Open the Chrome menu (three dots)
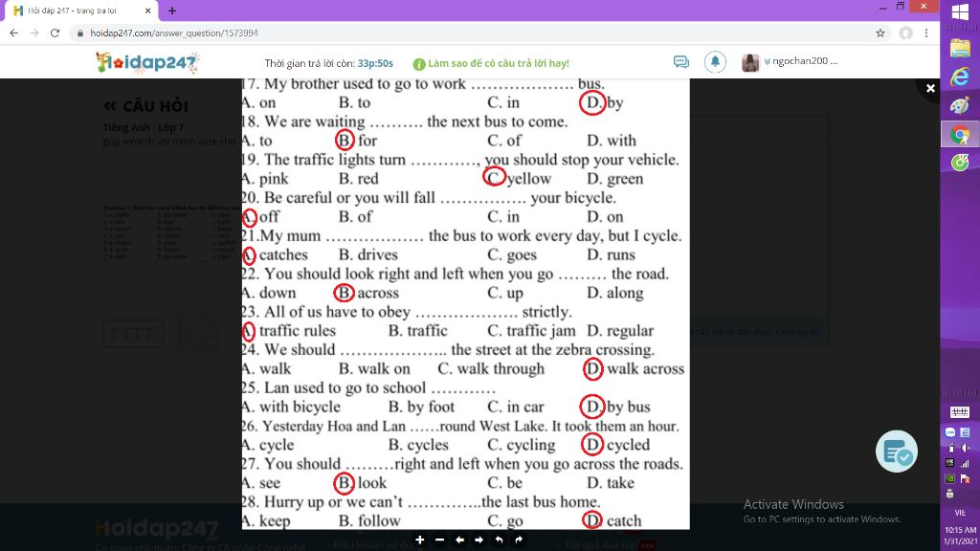Viewport: 980px width, 551px height. [x=926, y=33]
